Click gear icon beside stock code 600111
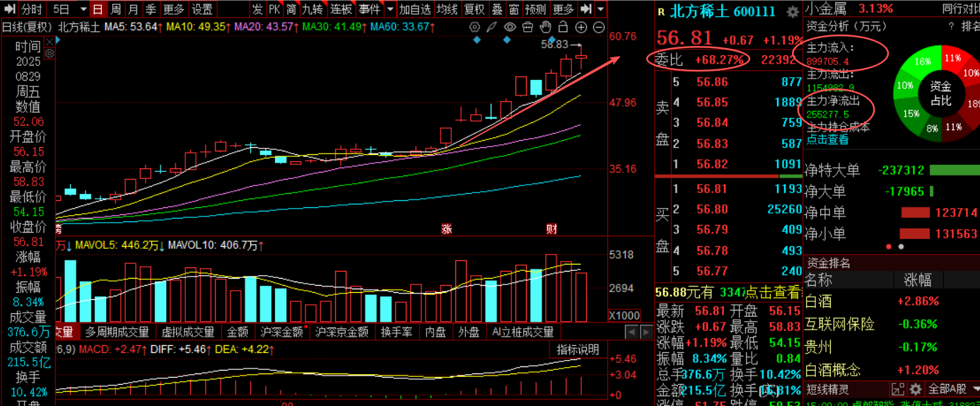 coord(793,12)
